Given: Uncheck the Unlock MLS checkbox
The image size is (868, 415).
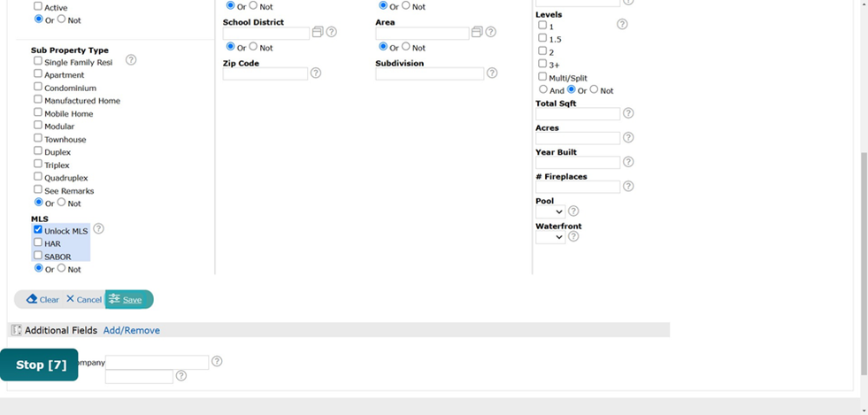Looking at the screenshot, I should [x=38, y=229].
